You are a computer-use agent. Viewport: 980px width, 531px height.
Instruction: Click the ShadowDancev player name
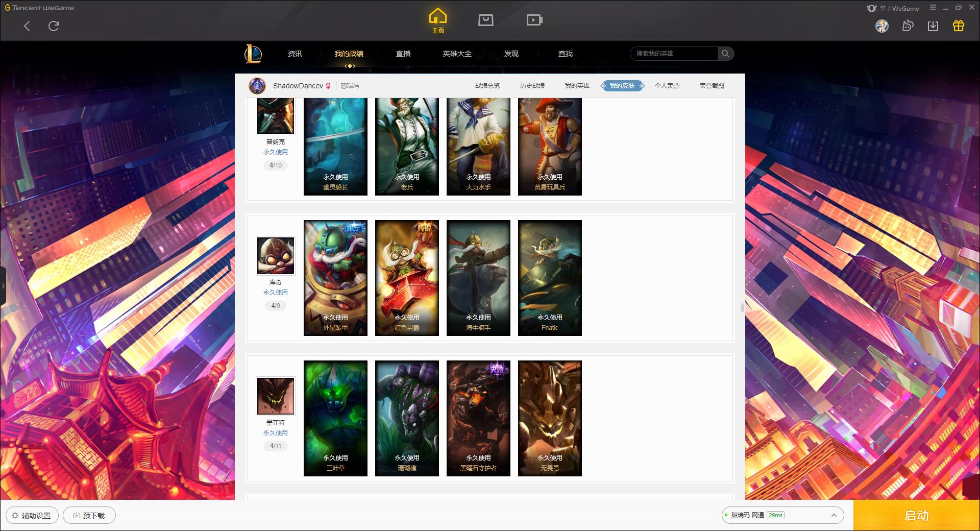(298, 86)
